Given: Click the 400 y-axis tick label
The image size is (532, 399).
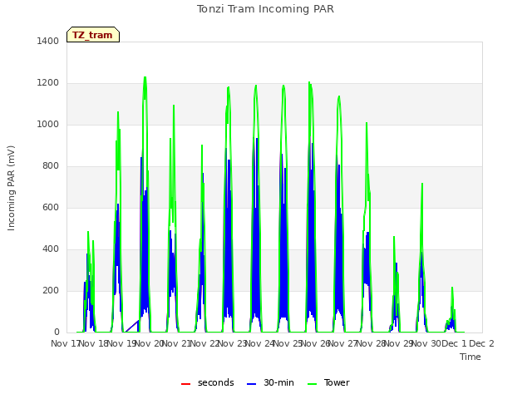Looking at the screenshot, I should click(x=51, y=249).
